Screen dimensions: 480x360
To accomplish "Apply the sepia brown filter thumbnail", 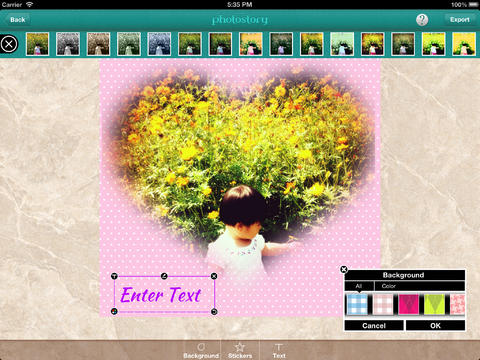I will (98, 44).
